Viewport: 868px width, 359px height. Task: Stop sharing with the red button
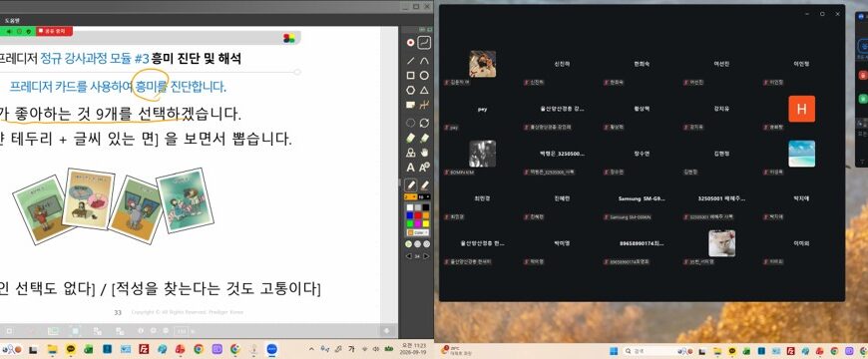[x=54, y=31]
